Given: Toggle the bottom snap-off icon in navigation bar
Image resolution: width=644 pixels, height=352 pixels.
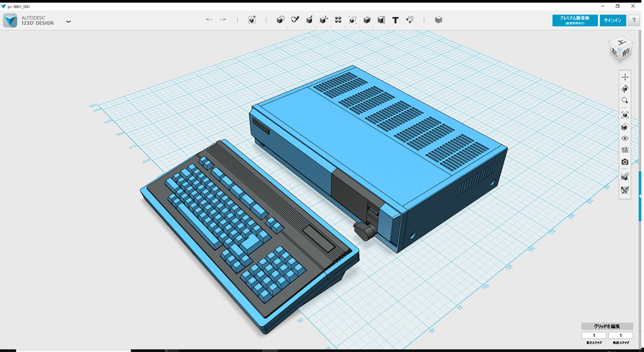Looking at the screenshot, I should click(625, 190).
